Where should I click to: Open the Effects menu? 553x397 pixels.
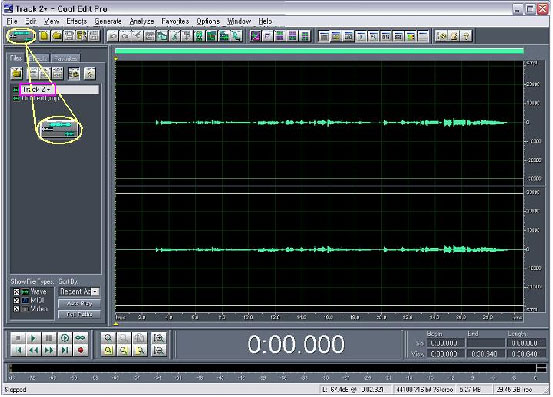tap(77, 21)
